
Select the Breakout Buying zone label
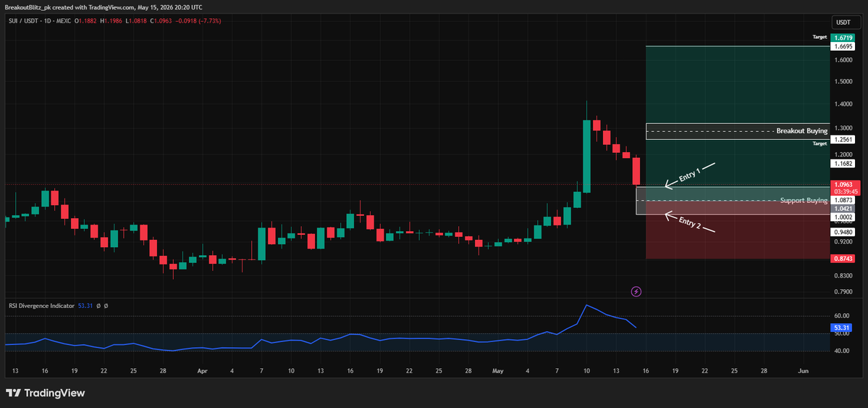click(x=801, y=131)
